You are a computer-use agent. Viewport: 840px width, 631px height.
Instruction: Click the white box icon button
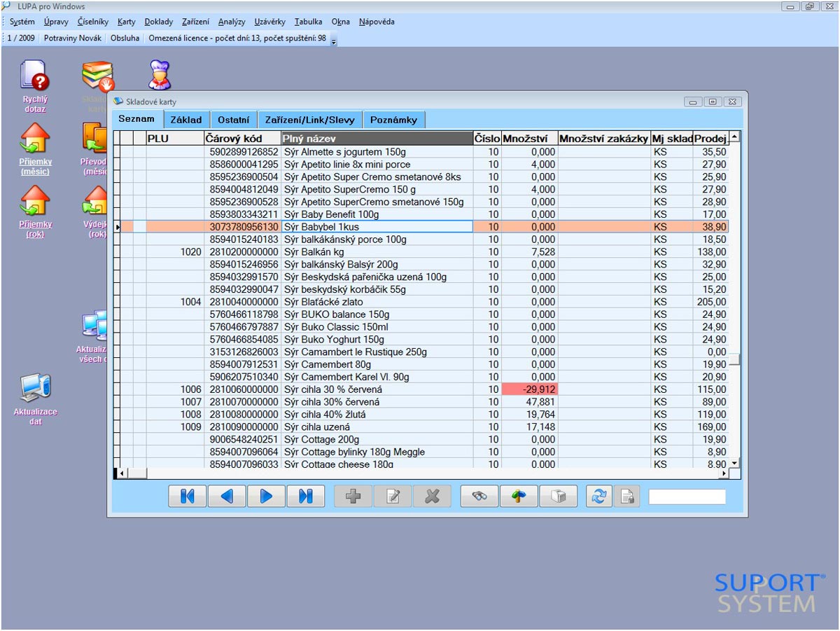(558, 496)
